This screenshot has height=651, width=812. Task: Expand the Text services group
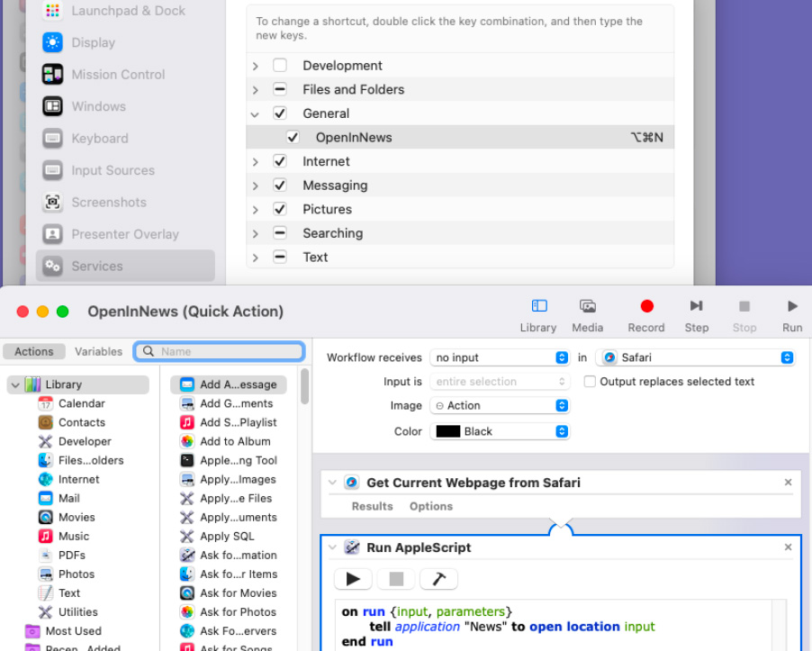[255, 258]
